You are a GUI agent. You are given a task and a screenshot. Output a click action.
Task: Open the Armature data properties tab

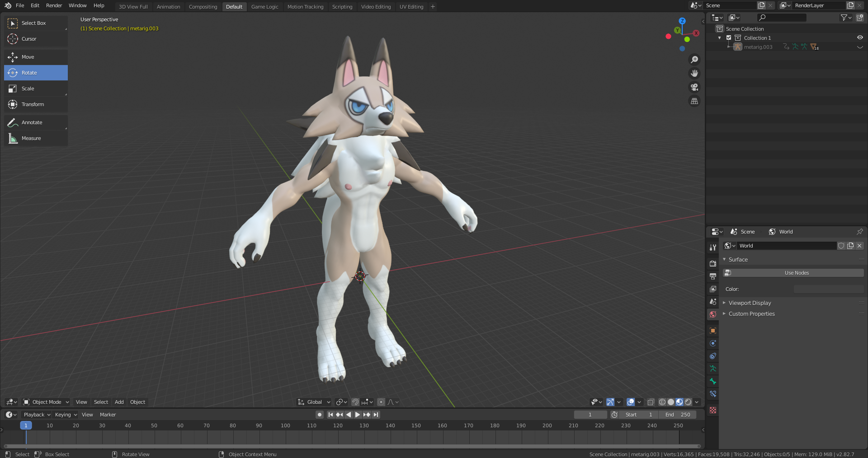click(x=713, y=369)
